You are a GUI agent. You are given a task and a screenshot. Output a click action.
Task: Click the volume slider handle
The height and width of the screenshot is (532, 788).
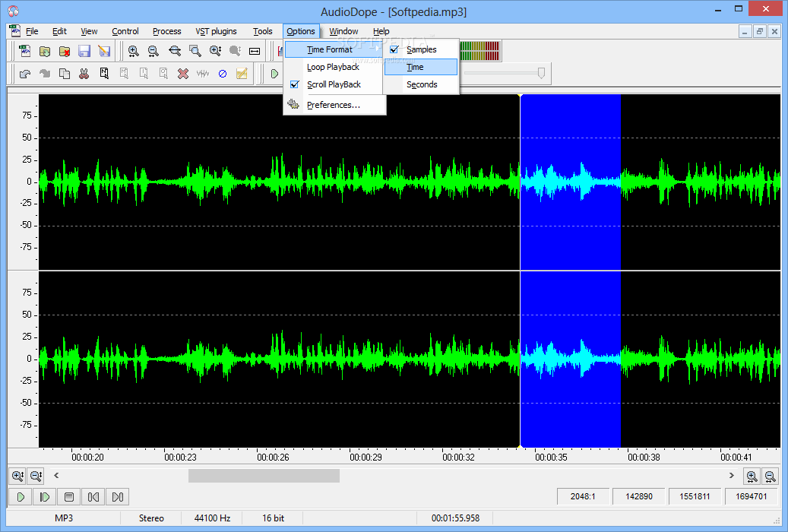coord(541,73)
